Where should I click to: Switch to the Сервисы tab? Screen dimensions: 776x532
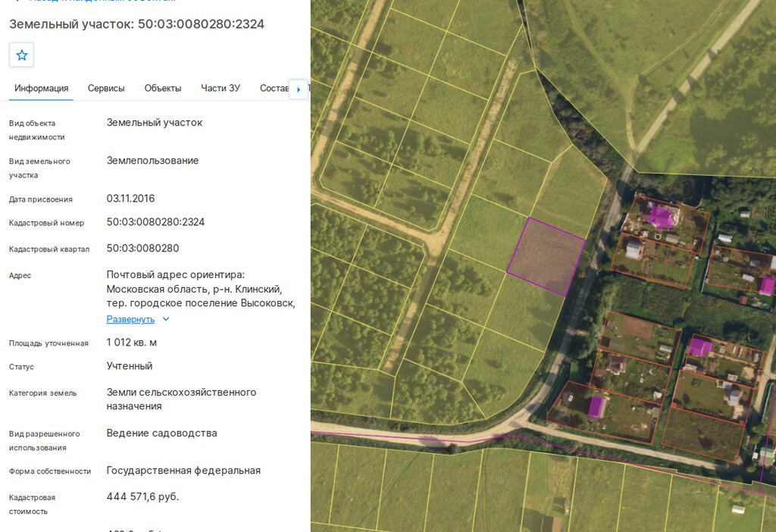[x=106, y=88]
